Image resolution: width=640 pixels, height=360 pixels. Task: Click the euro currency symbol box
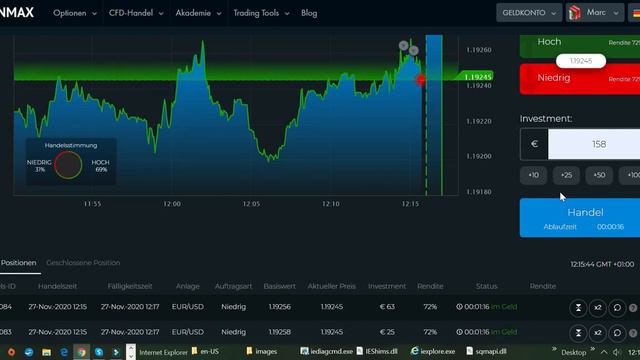pos(534,144)
